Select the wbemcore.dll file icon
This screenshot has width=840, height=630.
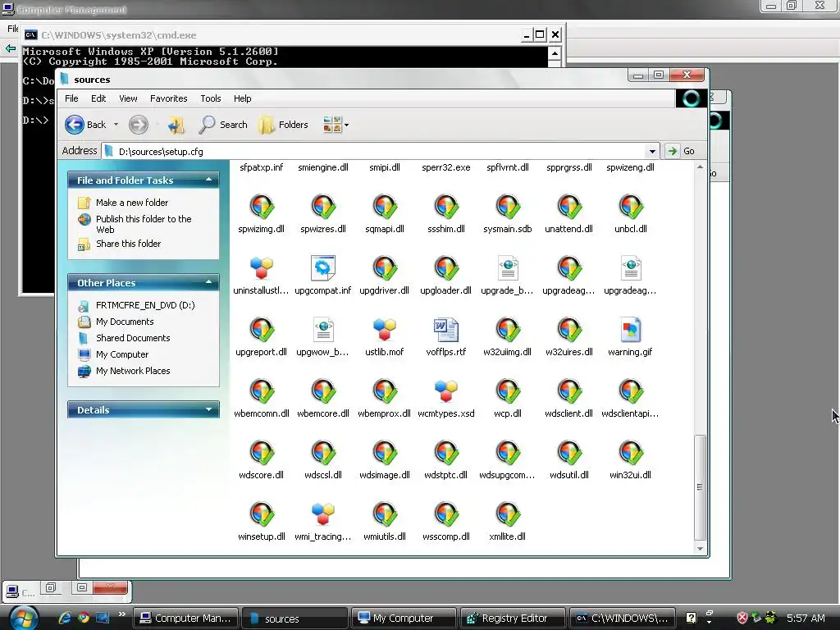[x=323, y=391]
